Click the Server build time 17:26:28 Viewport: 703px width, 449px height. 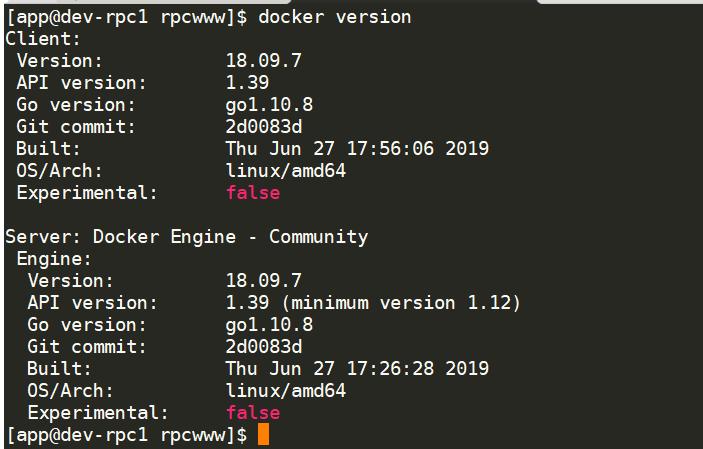click(x=390, y=369)
